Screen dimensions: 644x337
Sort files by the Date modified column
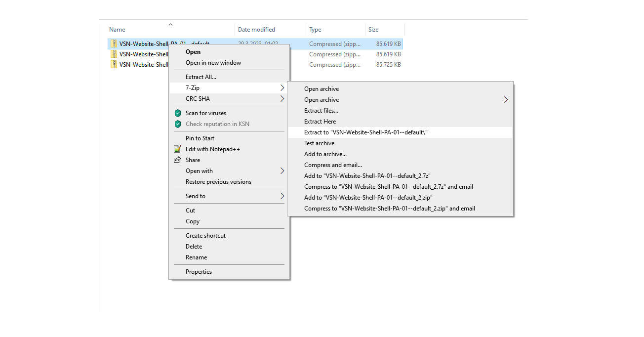coord(256,30)
